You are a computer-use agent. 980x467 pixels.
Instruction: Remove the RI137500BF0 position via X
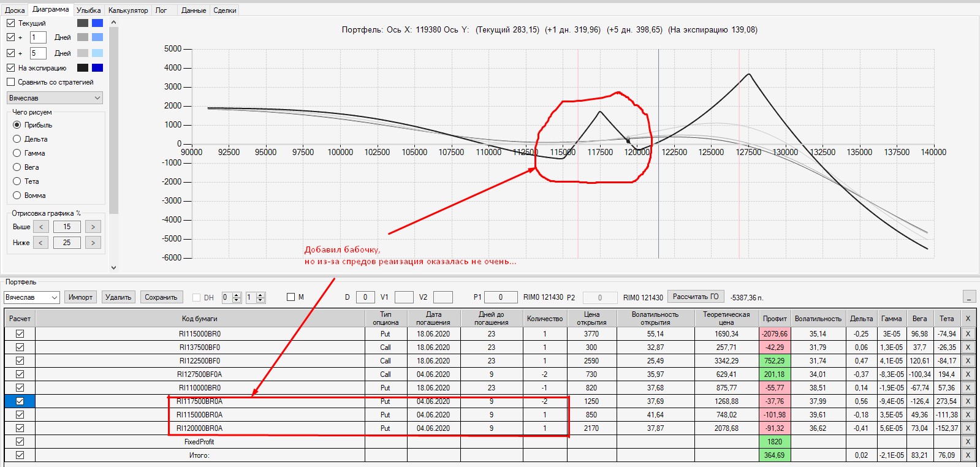(x=968, y=347)
